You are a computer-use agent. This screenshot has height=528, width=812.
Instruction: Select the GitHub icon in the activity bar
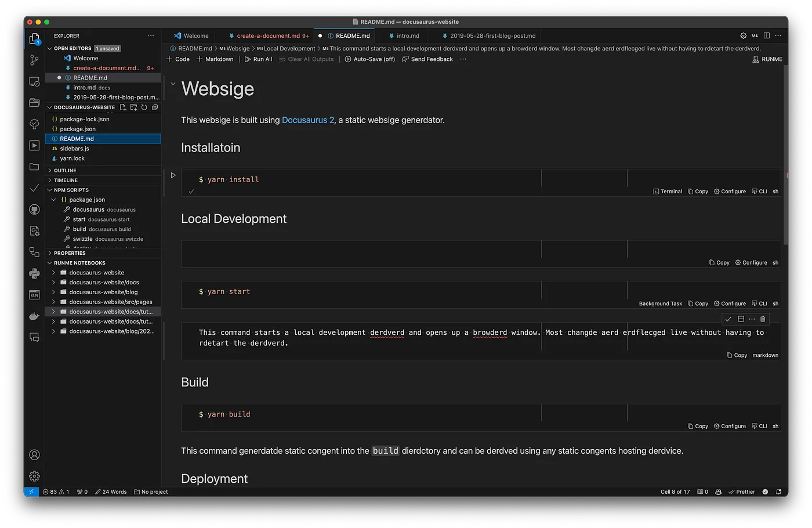[x=34, y=209]
